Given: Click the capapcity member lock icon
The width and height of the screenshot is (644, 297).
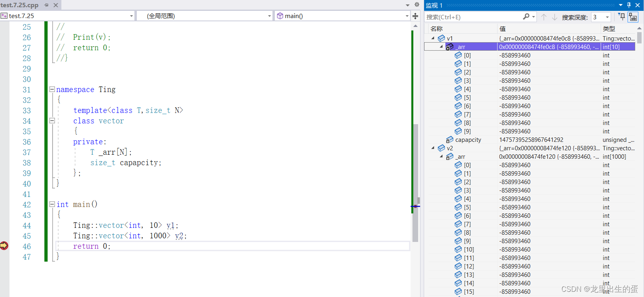Looking at the screenshot, I should (450, 140).
